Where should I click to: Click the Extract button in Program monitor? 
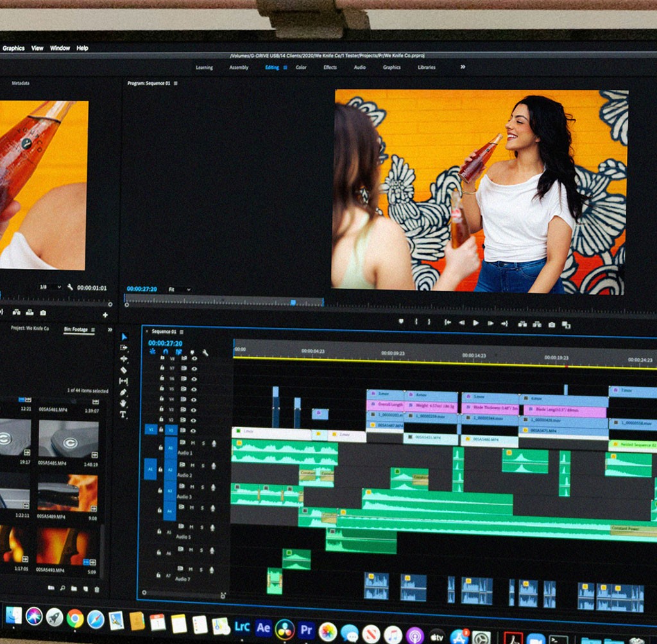coord(537,325)
